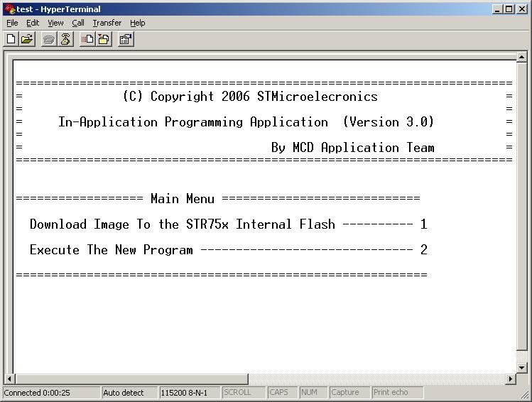
Task: Click the 'Copyright 2006 STMicroelecronics' text
Action: point(264,97)
